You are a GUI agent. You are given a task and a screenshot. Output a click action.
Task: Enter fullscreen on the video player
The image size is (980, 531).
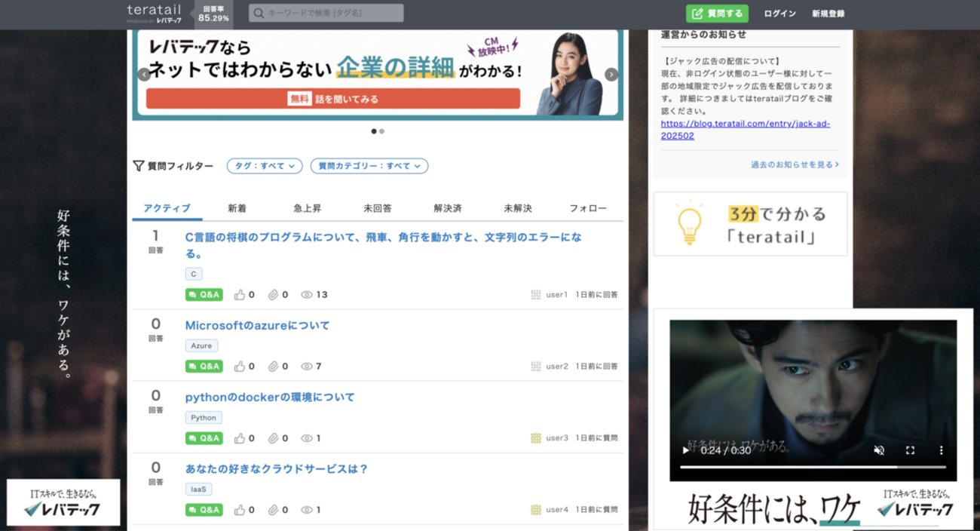[908, 450]
